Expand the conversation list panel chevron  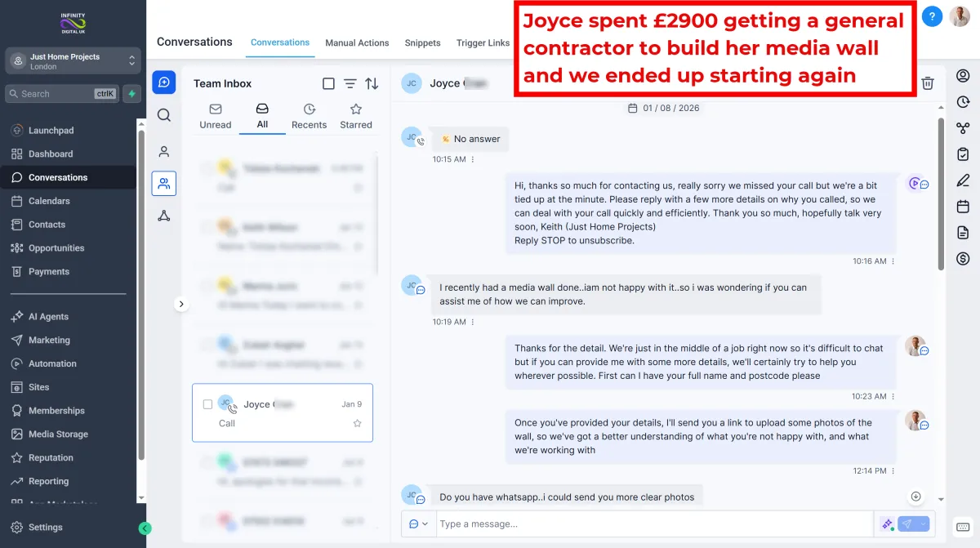tap(181, 304)
